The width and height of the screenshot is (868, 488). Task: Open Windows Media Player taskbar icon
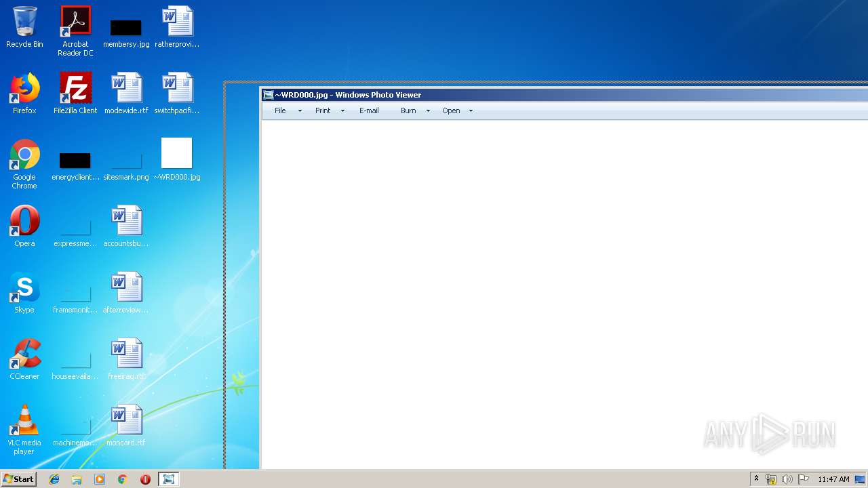coord(100,479)
